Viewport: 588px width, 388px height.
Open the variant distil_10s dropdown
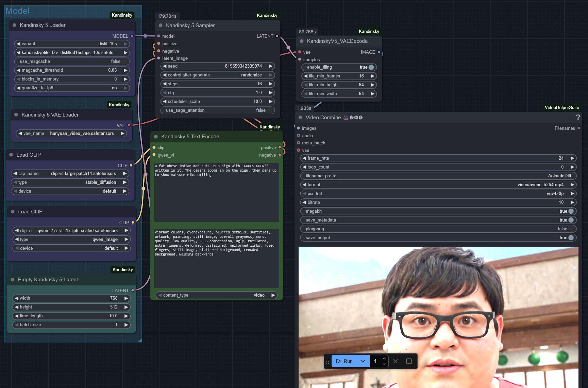pos(72,44)
